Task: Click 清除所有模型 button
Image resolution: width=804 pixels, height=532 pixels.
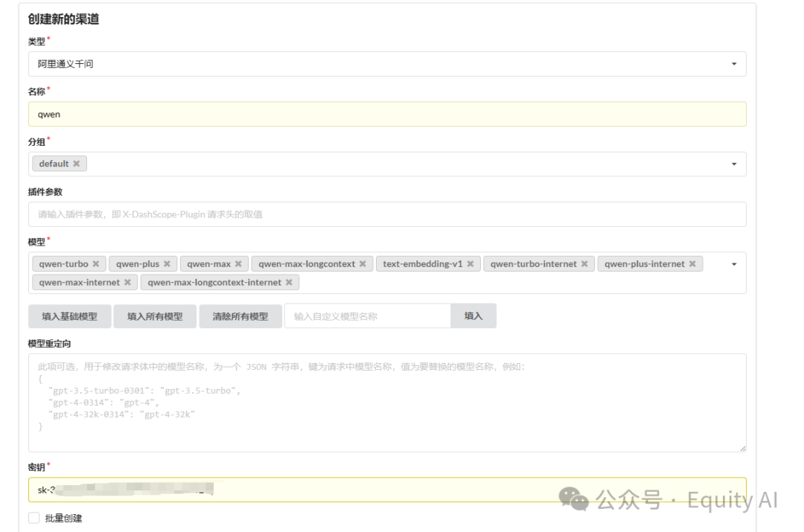Action: [240, 316]
